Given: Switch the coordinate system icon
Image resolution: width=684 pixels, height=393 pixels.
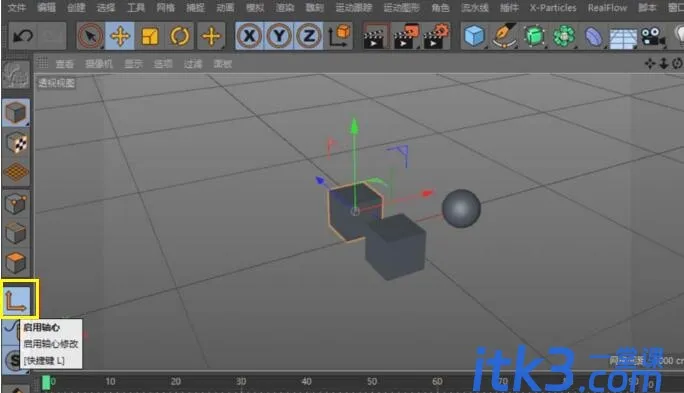Looking at the screenshot, I should [340, 36].
